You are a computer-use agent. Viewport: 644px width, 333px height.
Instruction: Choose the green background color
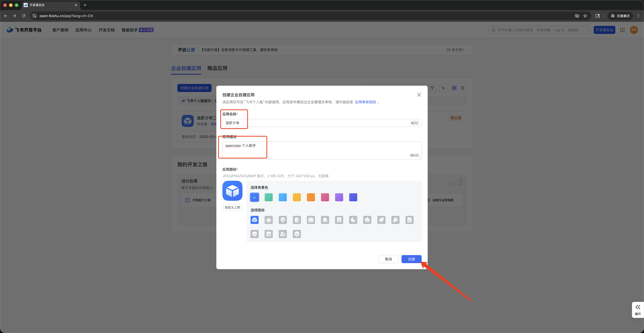coord(269,197)
